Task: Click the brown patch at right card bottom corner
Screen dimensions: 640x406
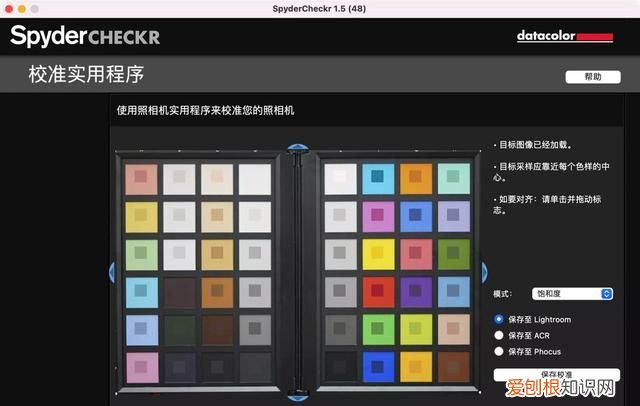Action: point(454,367)
